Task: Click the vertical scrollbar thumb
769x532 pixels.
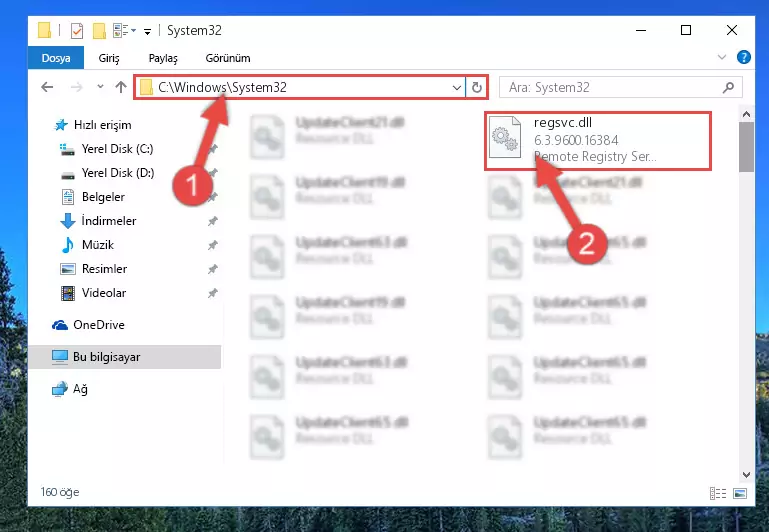Action: pos(746,147)
